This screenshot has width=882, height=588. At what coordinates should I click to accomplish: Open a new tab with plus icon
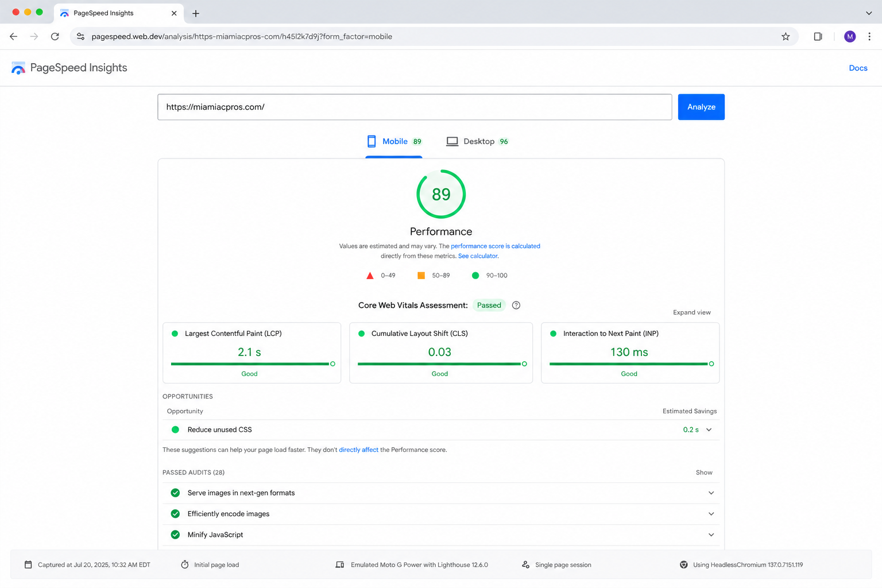pyautogui.click(x=196, y=13)
